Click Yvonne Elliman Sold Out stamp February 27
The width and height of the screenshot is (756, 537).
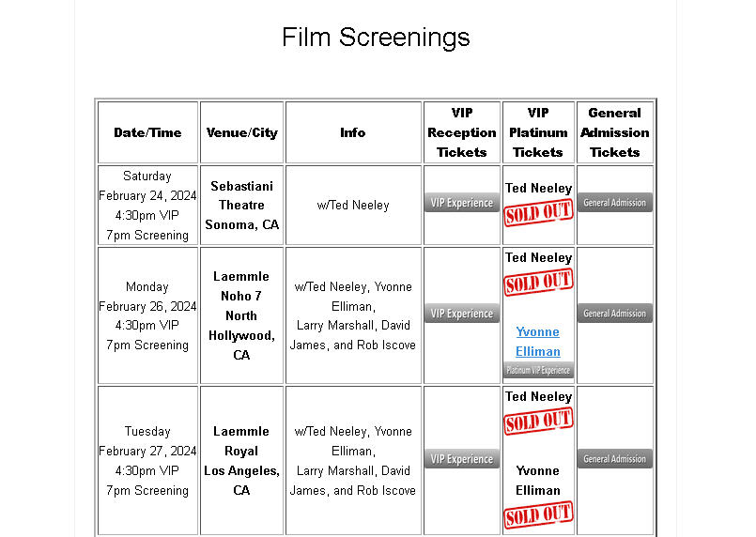(538, 515)
